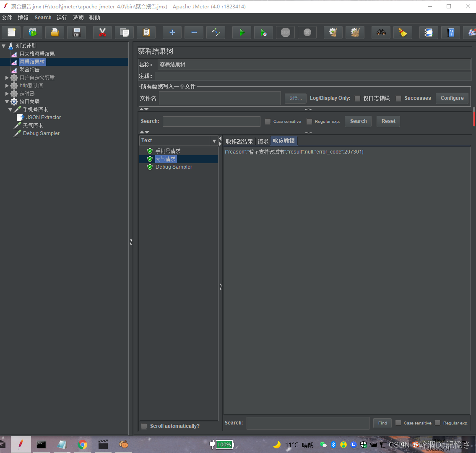Click the 文件名 input field
476x453 pixels.
click(220, 99)
